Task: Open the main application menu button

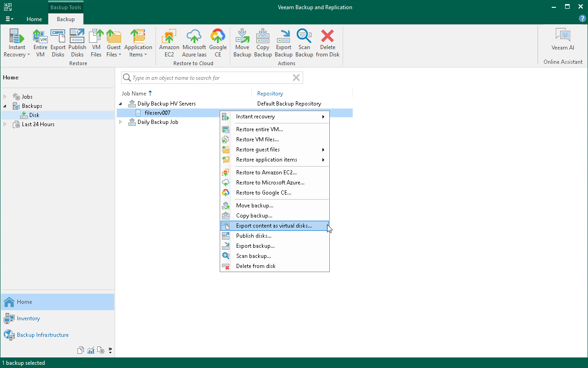Action: (x=9, y=19)
